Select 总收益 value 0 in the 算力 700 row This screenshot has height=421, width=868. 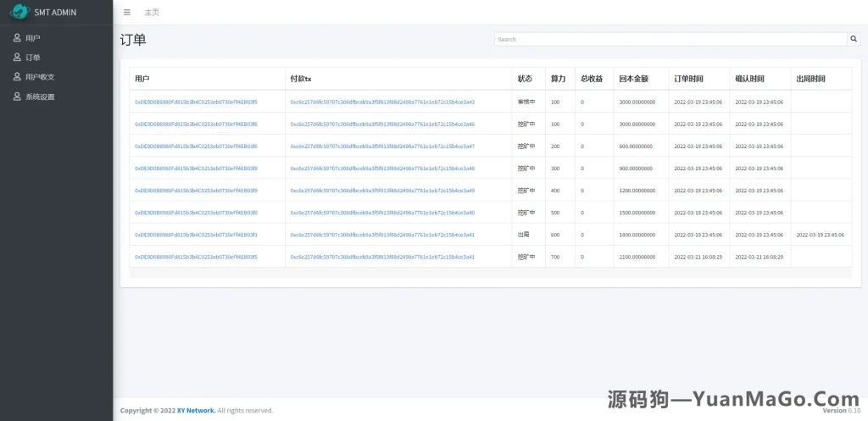point(582,257)
